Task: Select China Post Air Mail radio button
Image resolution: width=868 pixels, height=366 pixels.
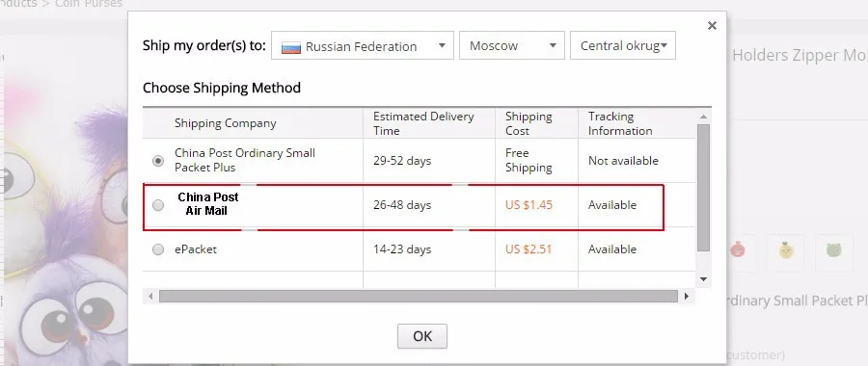Action: [x=158, y=205]
